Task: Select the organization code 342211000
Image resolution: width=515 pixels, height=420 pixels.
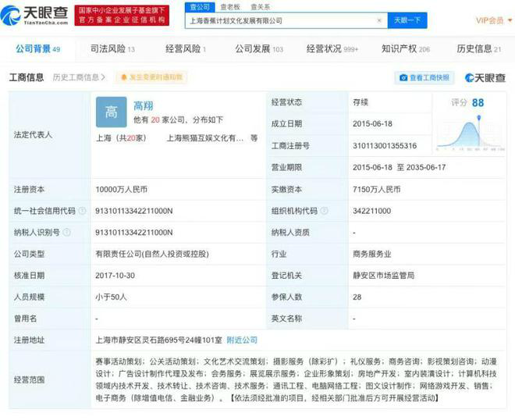Action: pos(371,211)
